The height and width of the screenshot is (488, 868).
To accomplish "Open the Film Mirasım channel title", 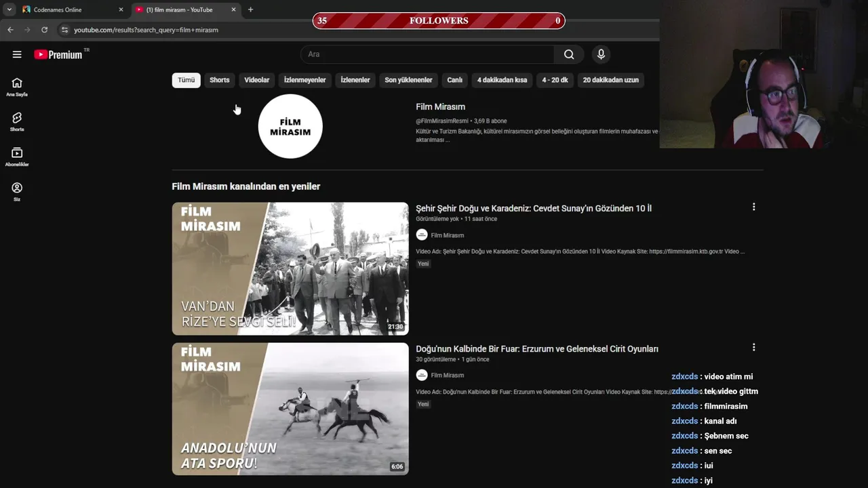I will (x=441, y=107).
